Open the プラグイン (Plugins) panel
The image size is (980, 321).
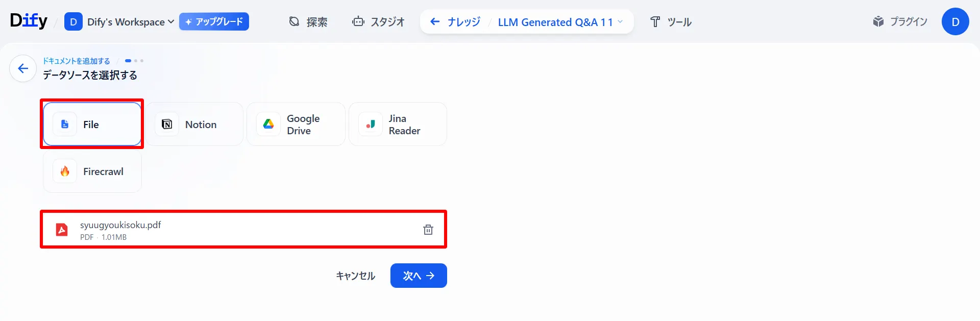click(x=900, y=21)
